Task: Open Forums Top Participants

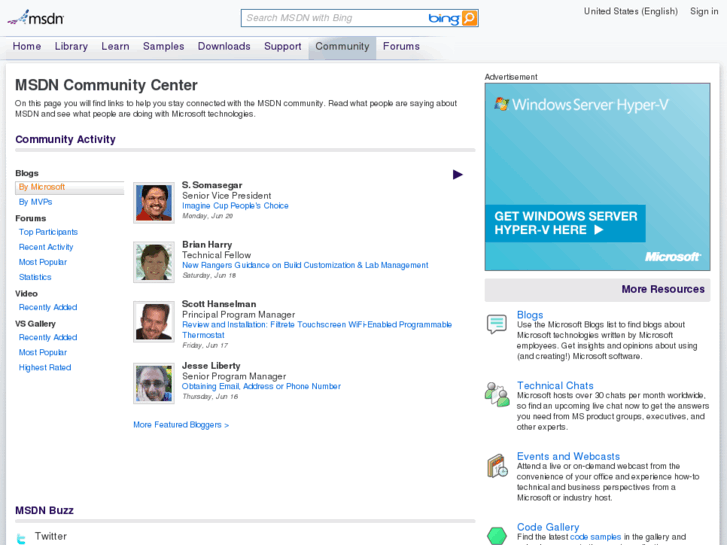Action: pyautogui.click(x=48, y=232)
